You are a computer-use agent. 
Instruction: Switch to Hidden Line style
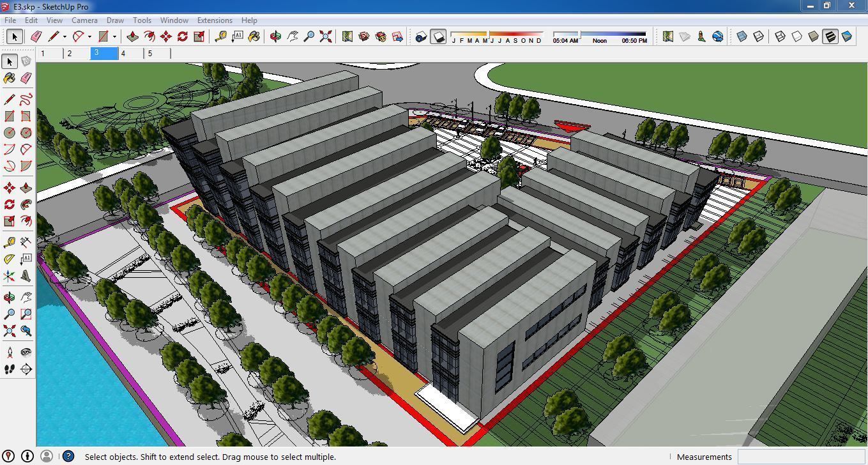(796, 37)
